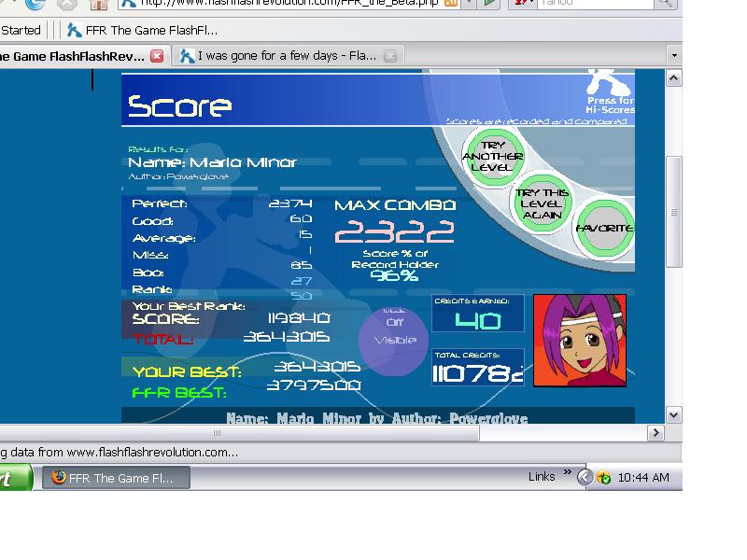This screenshot has height=560, width=747.
Task: Click the RSS feed icon in address bar
Action: 451,3
